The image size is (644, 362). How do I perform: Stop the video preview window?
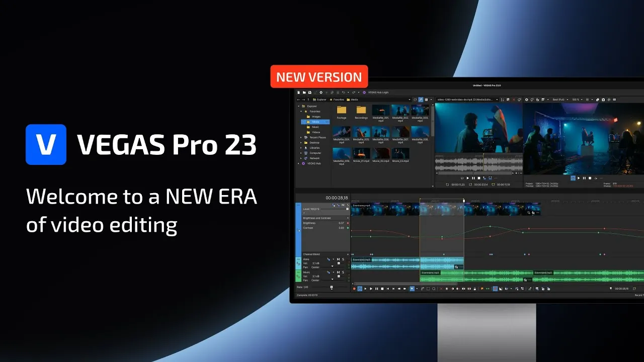coord(590,178)
